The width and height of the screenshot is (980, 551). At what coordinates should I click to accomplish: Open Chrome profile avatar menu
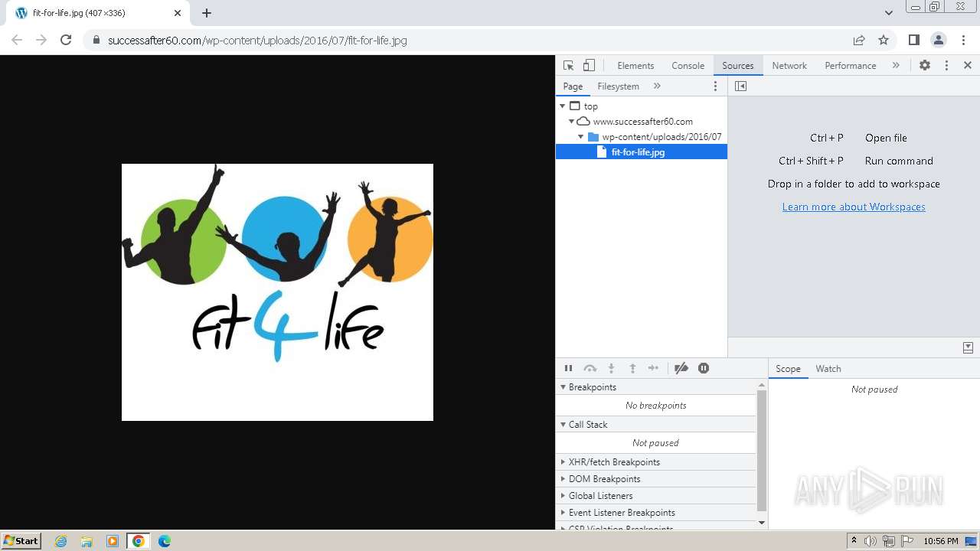[x=939, y=40]
